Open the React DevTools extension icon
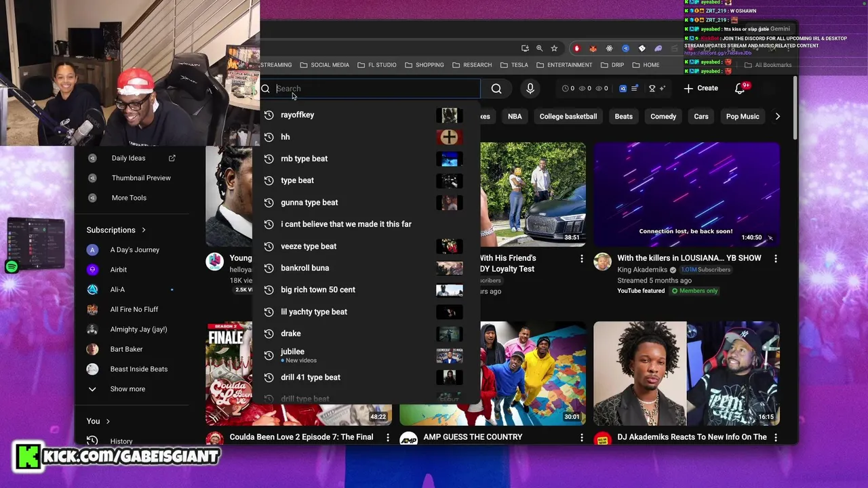 click(x=609, y=48)
